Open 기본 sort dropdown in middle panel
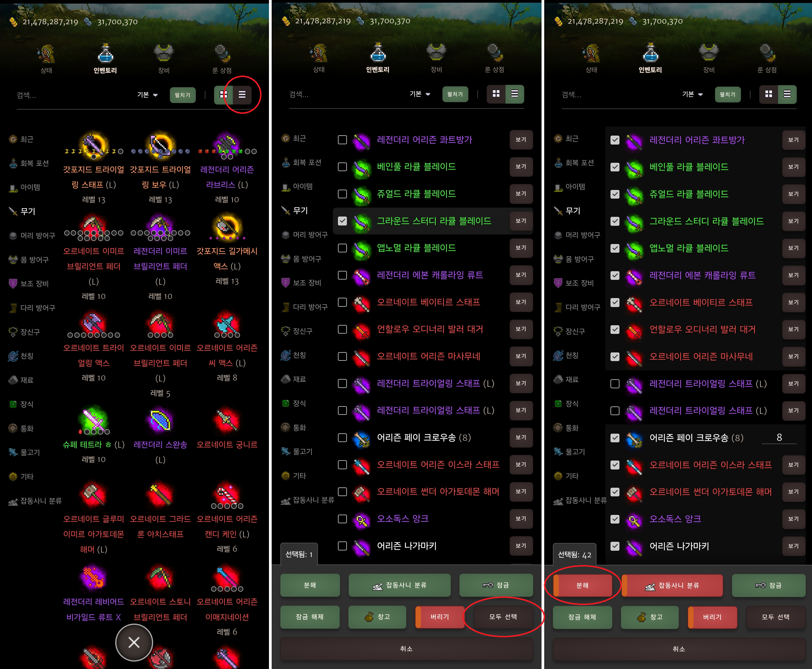The image size is (812, 669). pos(420,94)
